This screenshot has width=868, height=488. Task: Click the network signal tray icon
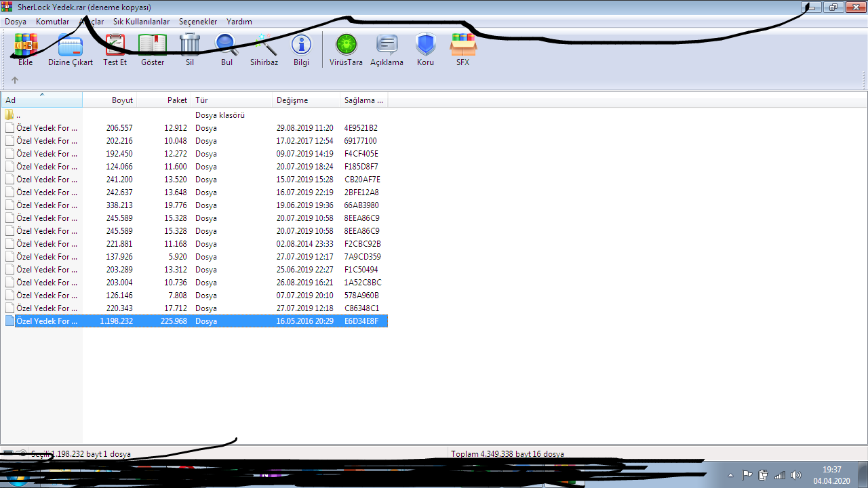click(780, 475)
